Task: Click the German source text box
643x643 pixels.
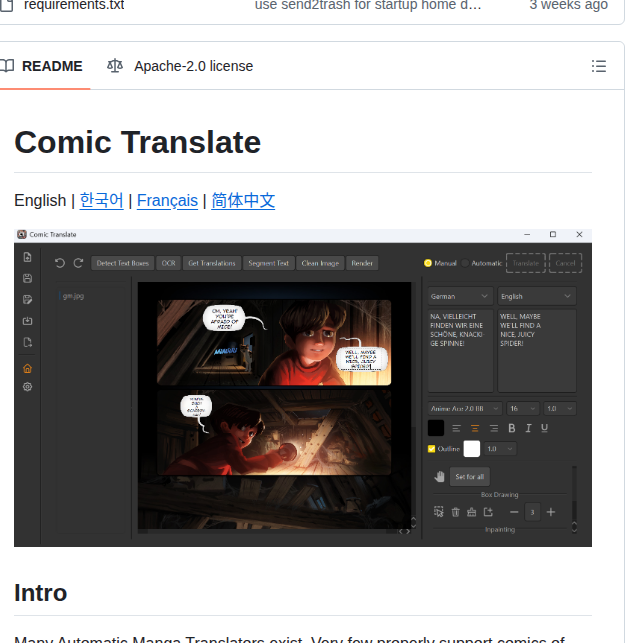Action: click(460, 351)
